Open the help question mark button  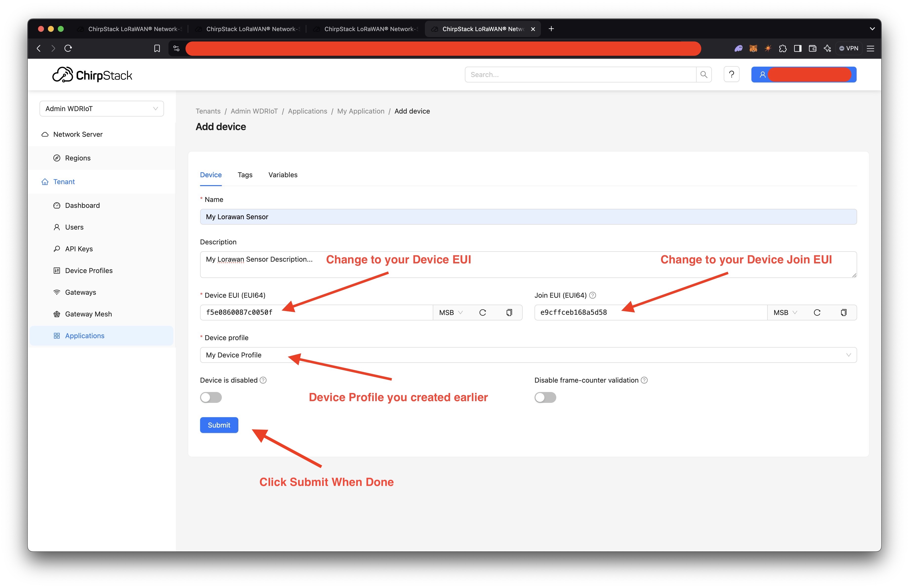pyautogui.click(x=731, y=74)
